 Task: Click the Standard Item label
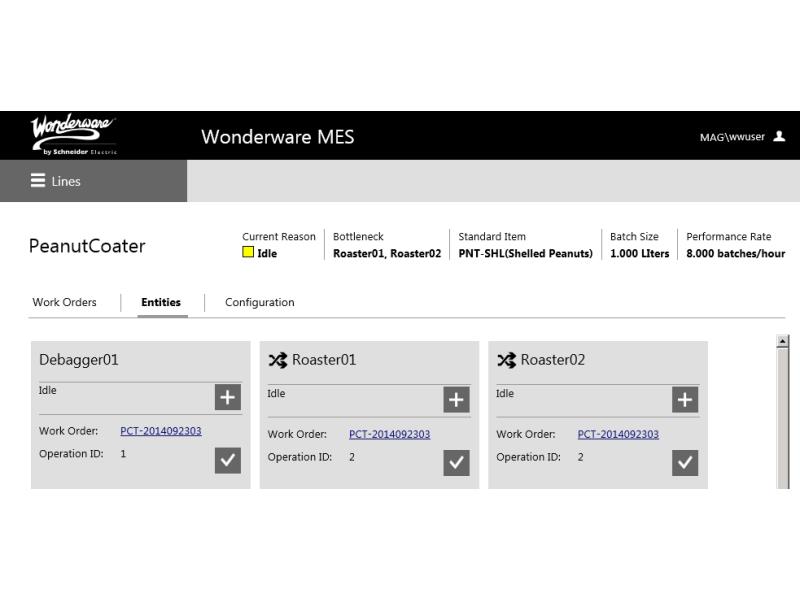492,237
